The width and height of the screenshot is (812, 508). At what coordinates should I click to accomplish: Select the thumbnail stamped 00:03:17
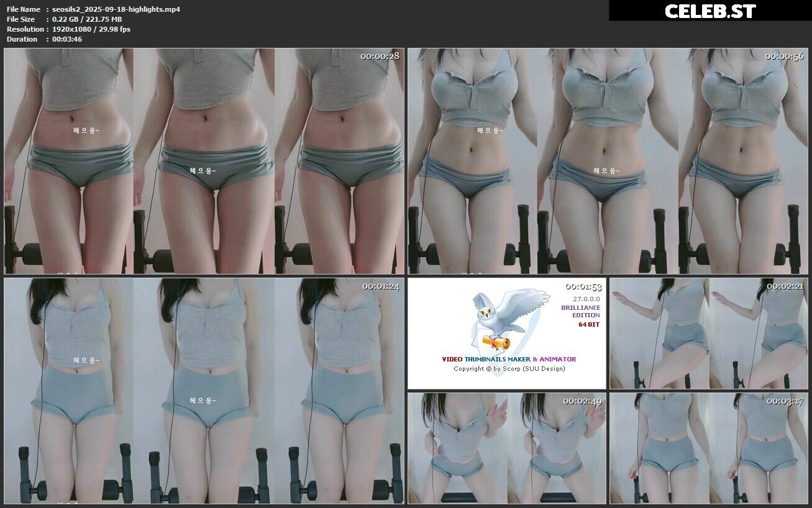(x=709, y=448)
